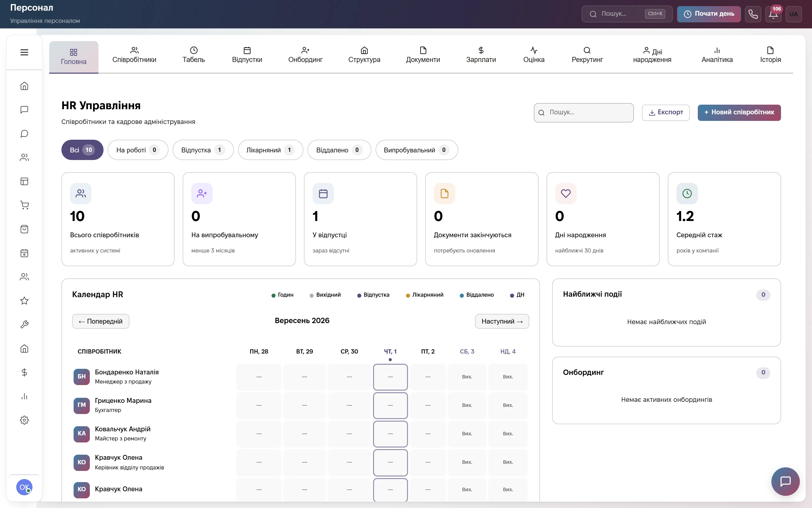Open employee Гриценко Марина row

point(300,405)
